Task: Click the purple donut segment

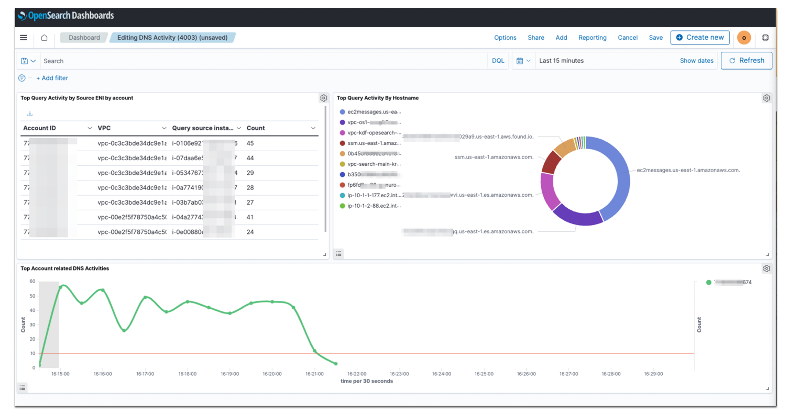Action: pos(578,216)
